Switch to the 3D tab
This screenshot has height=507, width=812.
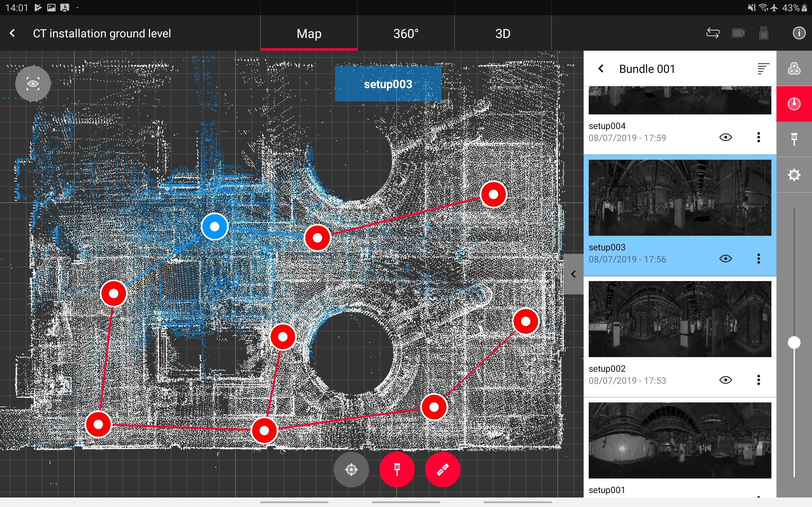503,34
